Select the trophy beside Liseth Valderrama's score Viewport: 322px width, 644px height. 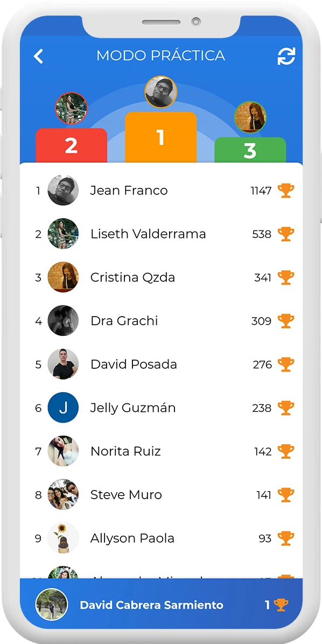[286, 234]
